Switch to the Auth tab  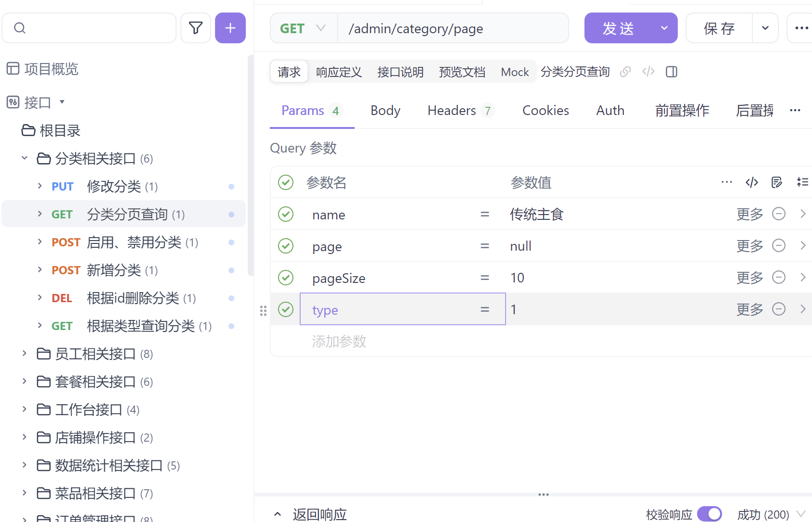pos(610,110)
